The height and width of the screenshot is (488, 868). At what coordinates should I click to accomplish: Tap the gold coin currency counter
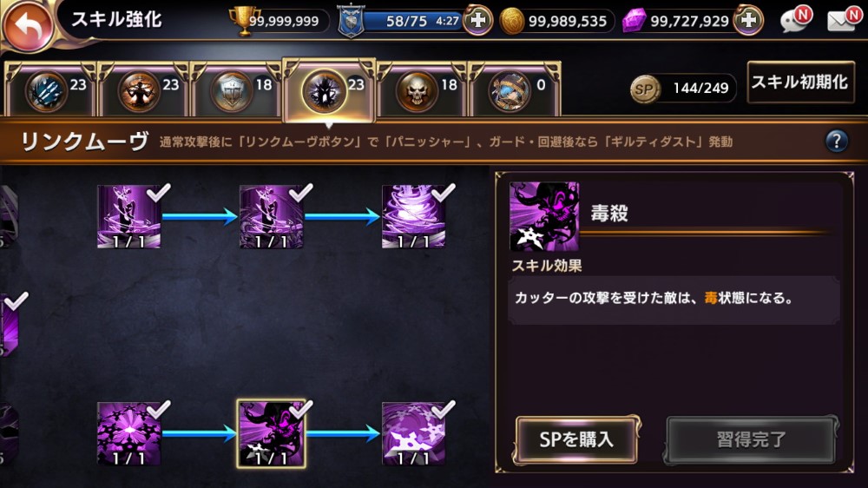pos(556,21)
